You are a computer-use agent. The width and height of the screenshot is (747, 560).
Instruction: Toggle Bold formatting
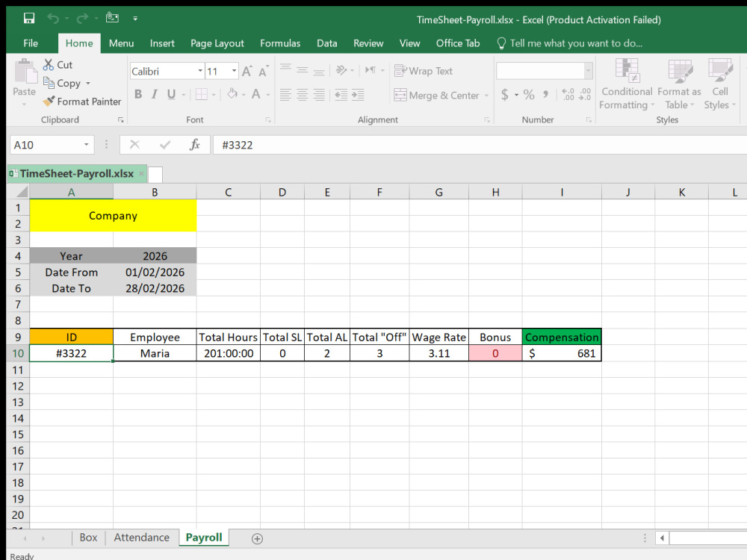tap(138, 94)
